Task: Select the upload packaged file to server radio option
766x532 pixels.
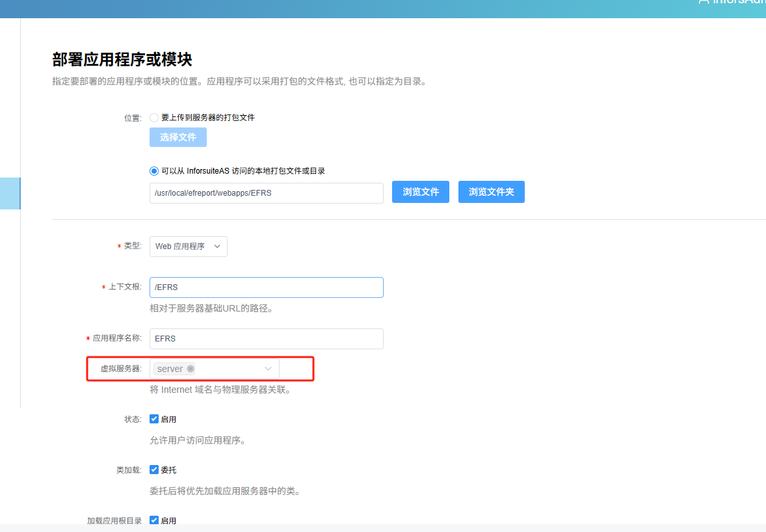Action: tap(154, 118)
